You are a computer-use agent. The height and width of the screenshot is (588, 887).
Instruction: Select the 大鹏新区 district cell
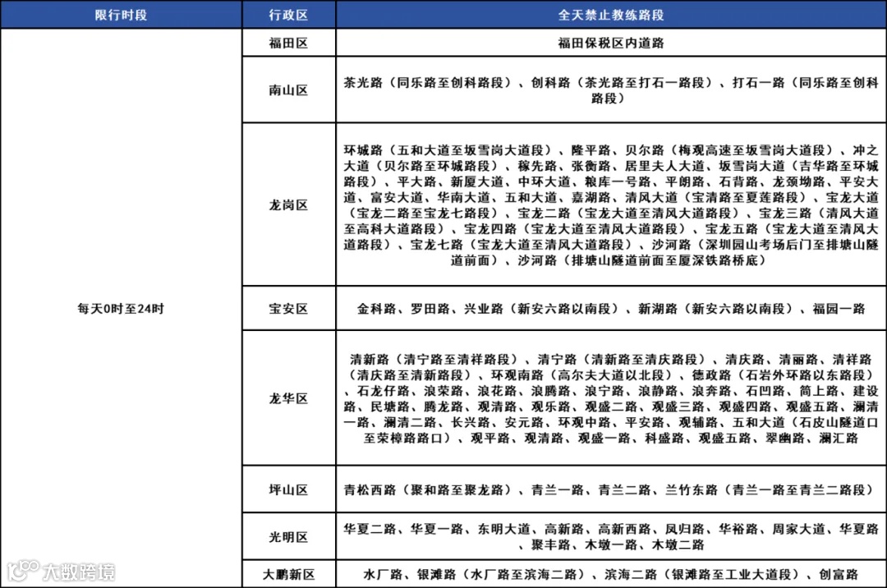(x=288, y=576)
